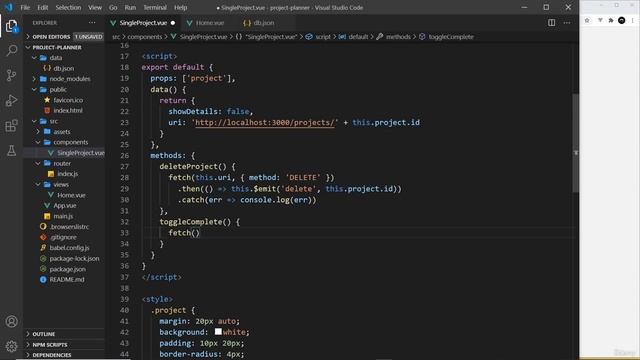Image resolution: width=640 pixels, height=360 pixels.
Task: Open the Extensions view
Action: (x=11, y=125)
